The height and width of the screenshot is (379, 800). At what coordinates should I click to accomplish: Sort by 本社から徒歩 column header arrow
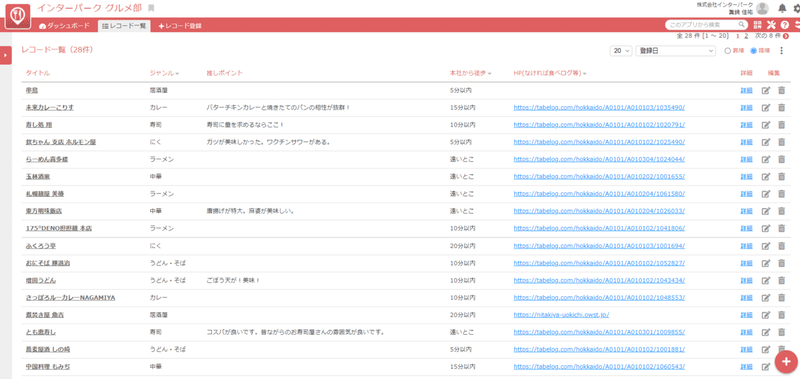tap(489, 73)
